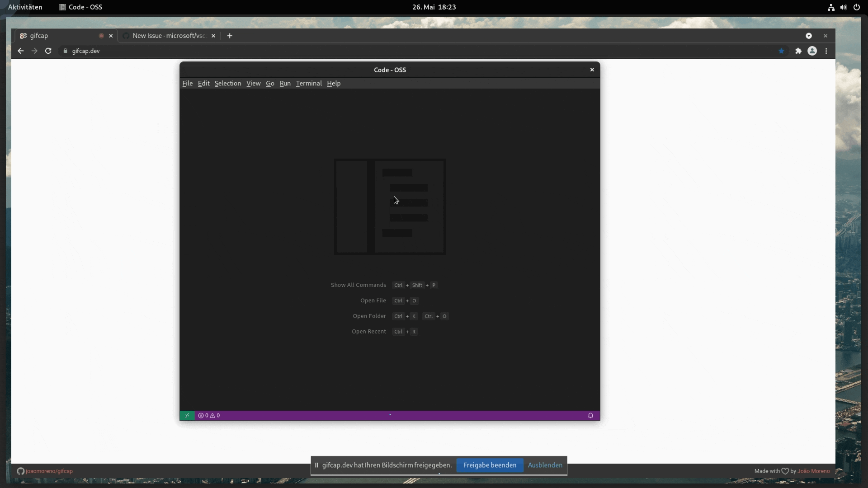Click 'Freigabe beenden' to stop screen sharing

[490, 465]
